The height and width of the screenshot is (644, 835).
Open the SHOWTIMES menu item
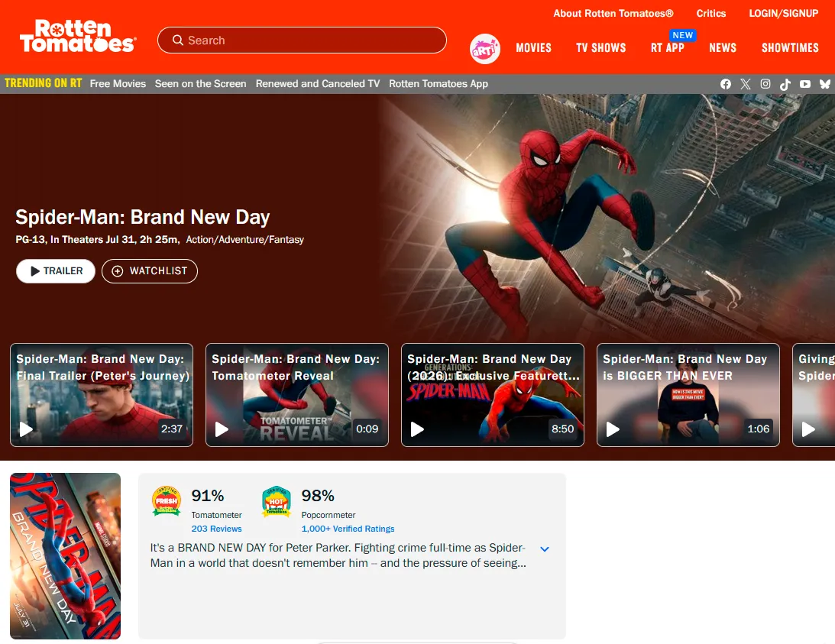tap(790, 48)
